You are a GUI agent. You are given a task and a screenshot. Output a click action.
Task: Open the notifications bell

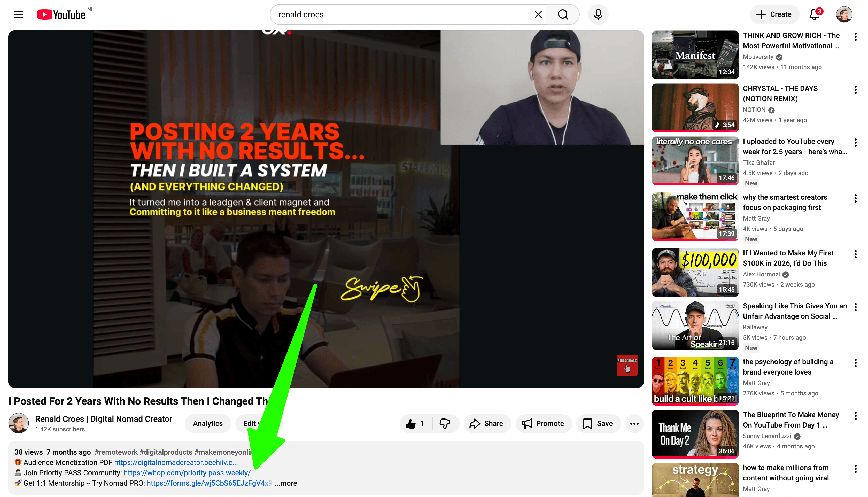[x=815, y=14]
